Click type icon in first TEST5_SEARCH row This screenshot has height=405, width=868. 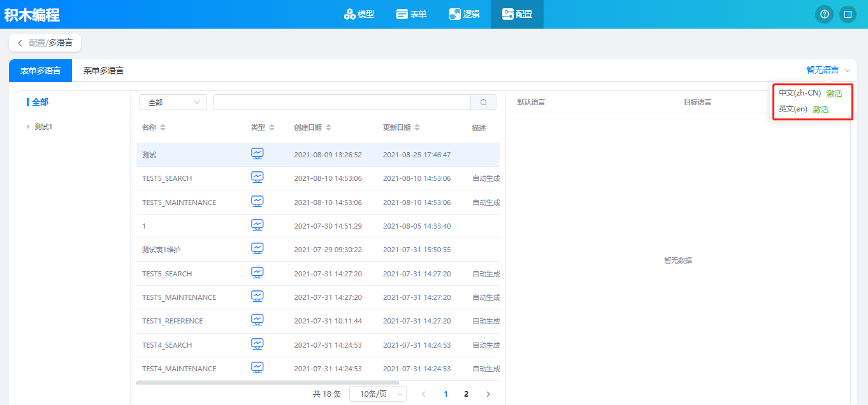click(257, 178)
